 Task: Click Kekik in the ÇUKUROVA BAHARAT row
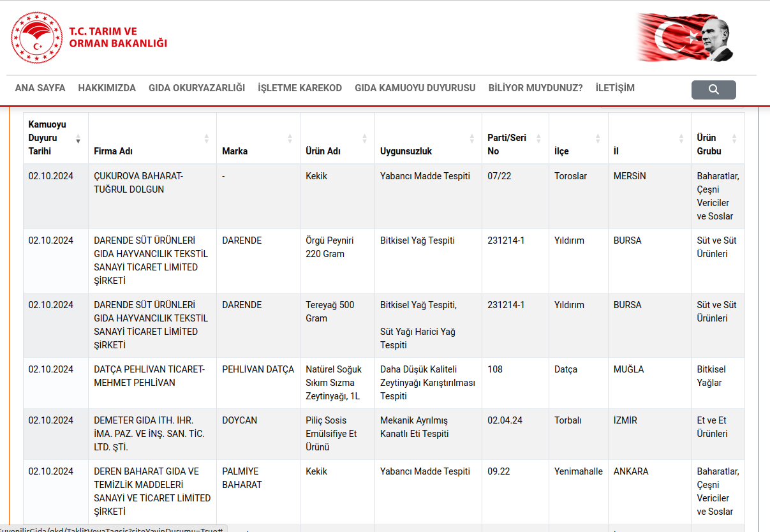[316, 176]
